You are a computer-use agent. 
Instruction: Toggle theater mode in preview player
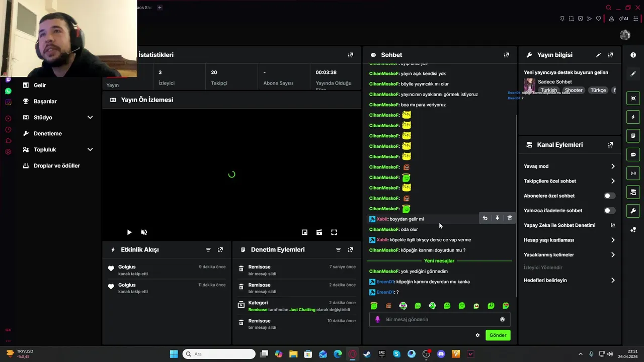point(319,232)
